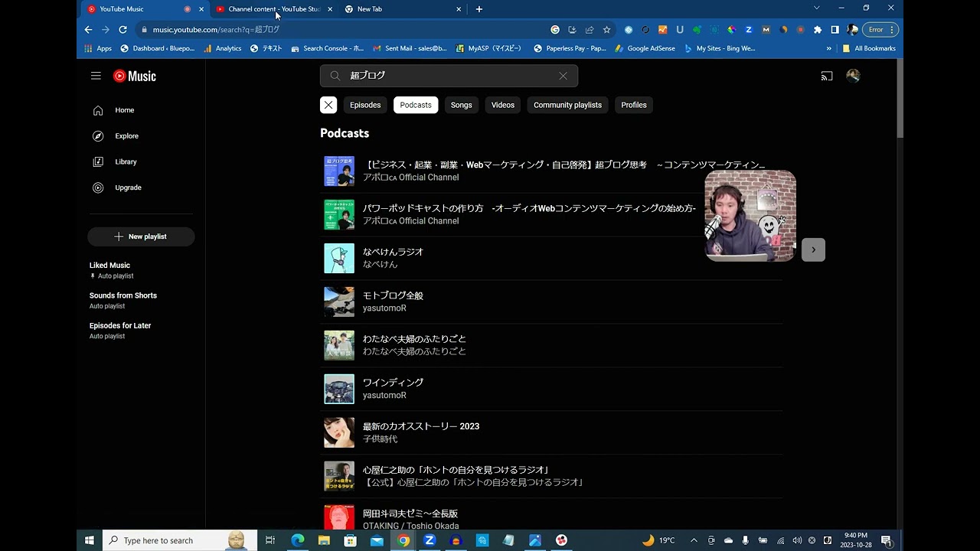Share this page icon in address bar
The height and width of the screenshot is (551, 980).
tap(590, 30)
